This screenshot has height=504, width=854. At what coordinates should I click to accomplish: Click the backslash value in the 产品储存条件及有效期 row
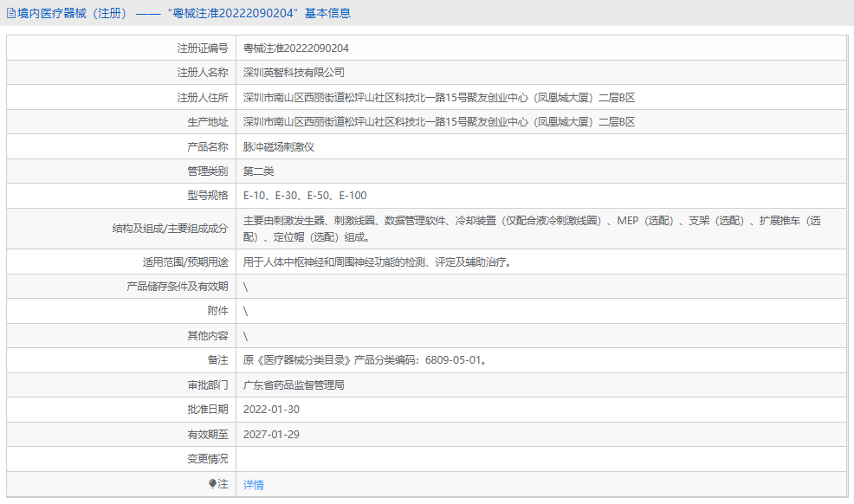click(x=245, y=287)
